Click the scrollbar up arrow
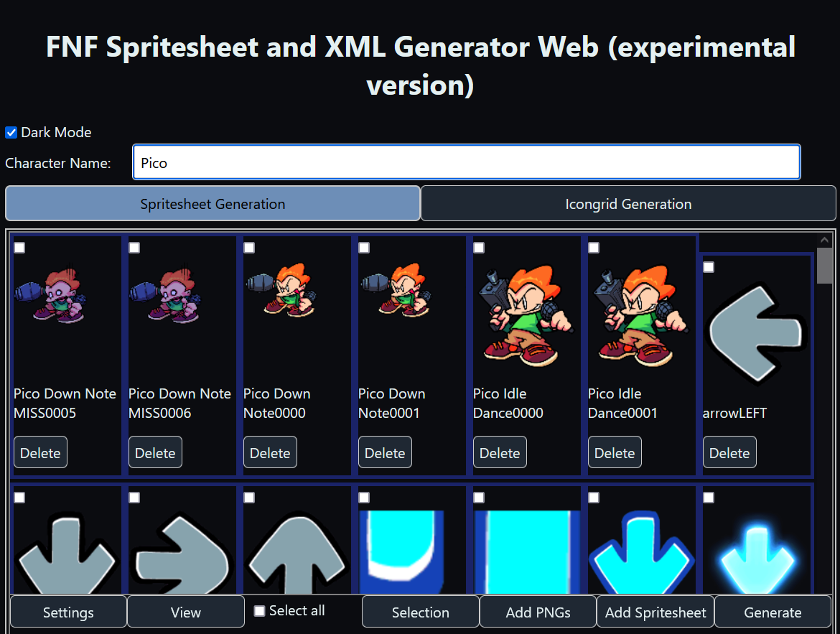 [x=824, y=240]
